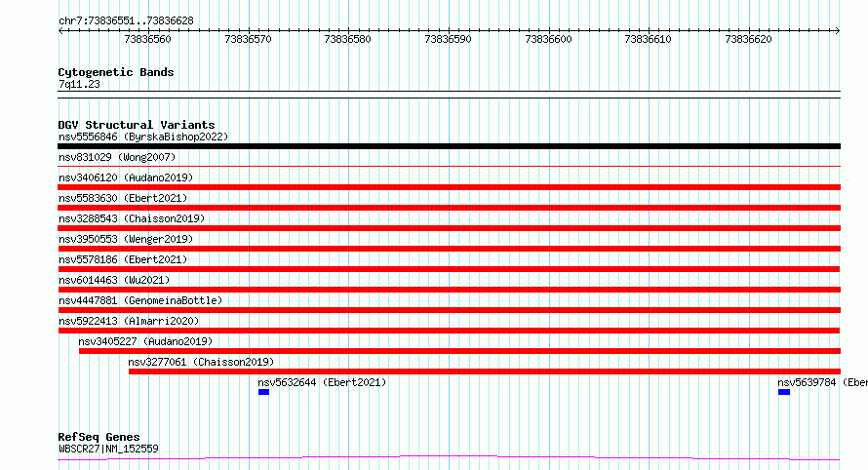Image resolution: width=868 pixels, height=470 pixels.
Task: Click ruler position 73836580
Action: pyautogui.click(x=347, y=39)
